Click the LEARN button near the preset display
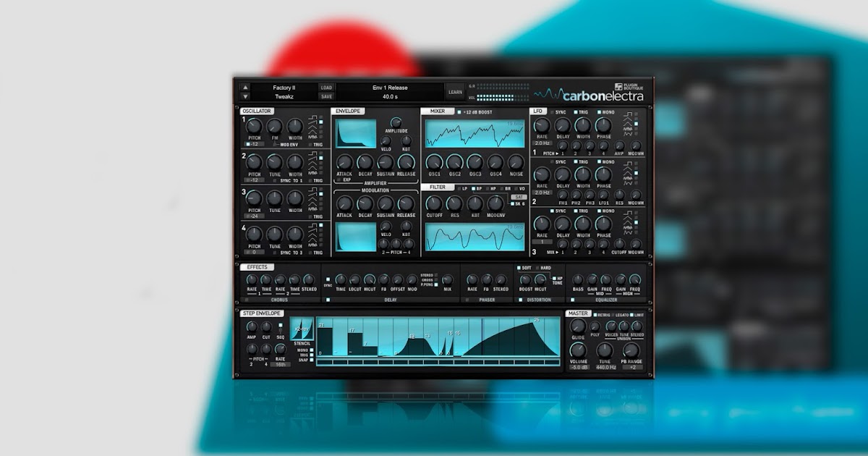The width and height of the screenshot is (868, 456). pyautogui.click(x=456, y=92)
